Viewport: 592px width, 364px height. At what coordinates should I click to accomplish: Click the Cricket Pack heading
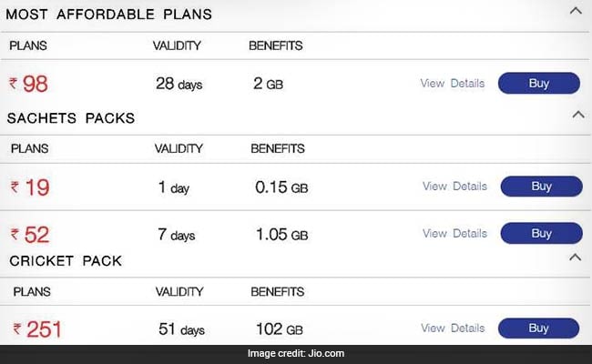(x=66, y=261)
